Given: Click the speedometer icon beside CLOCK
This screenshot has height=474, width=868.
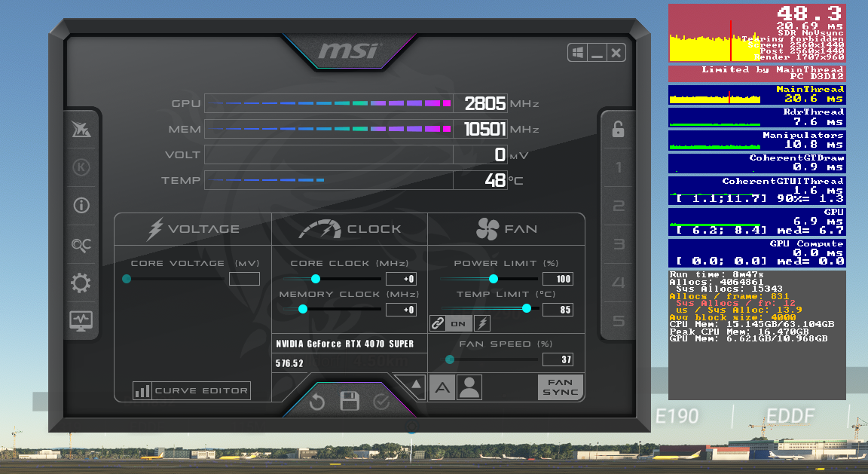Looking at the screenshot, I should point(320,229).
